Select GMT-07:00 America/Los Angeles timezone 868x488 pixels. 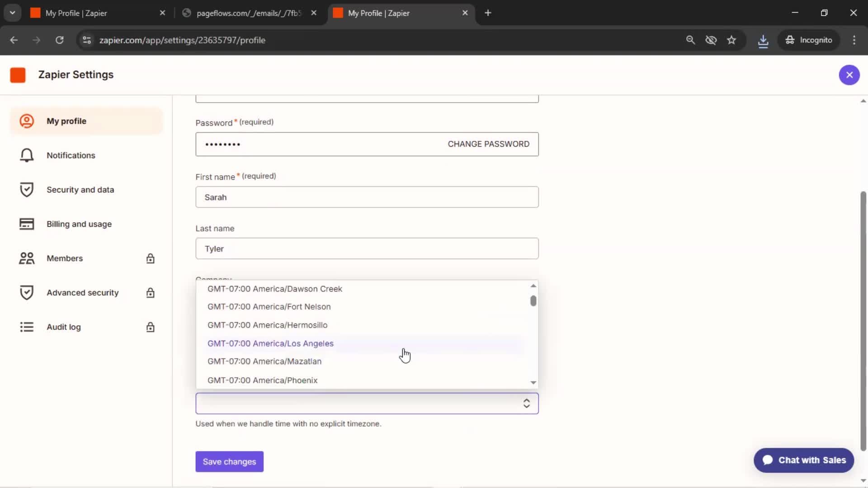click(363, 343)
